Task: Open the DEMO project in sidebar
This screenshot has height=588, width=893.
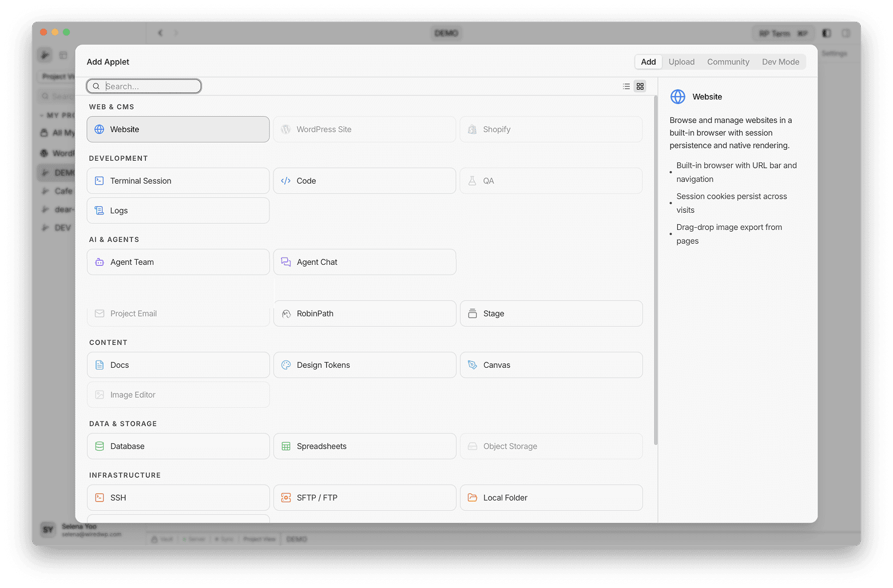Action: (59, 172)
